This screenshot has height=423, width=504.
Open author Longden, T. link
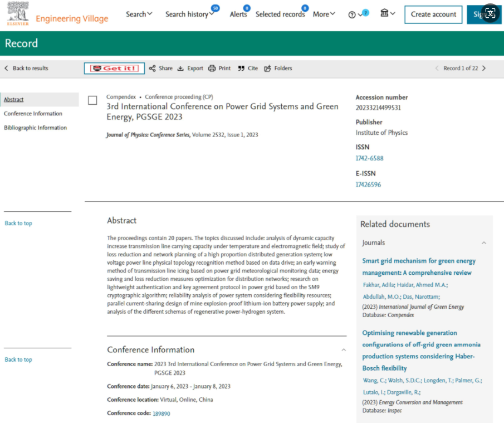(438, 381)
